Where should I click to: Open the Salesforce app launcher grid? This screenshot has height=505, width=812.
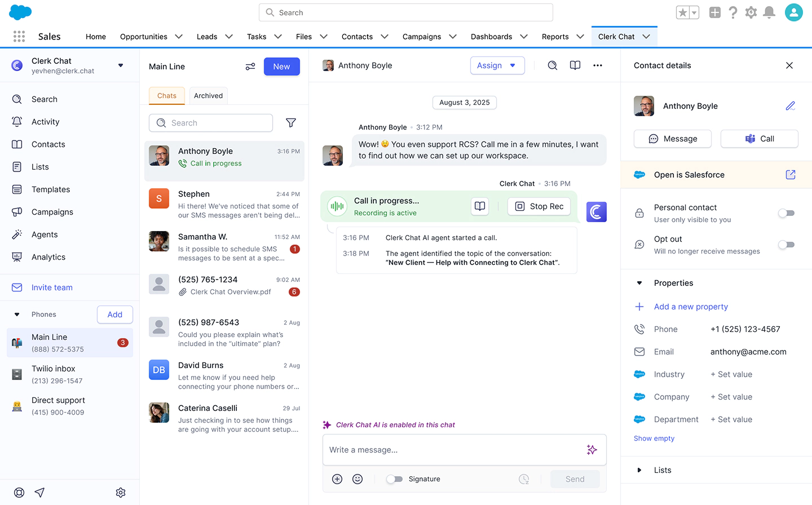click(x=19, y=37)
